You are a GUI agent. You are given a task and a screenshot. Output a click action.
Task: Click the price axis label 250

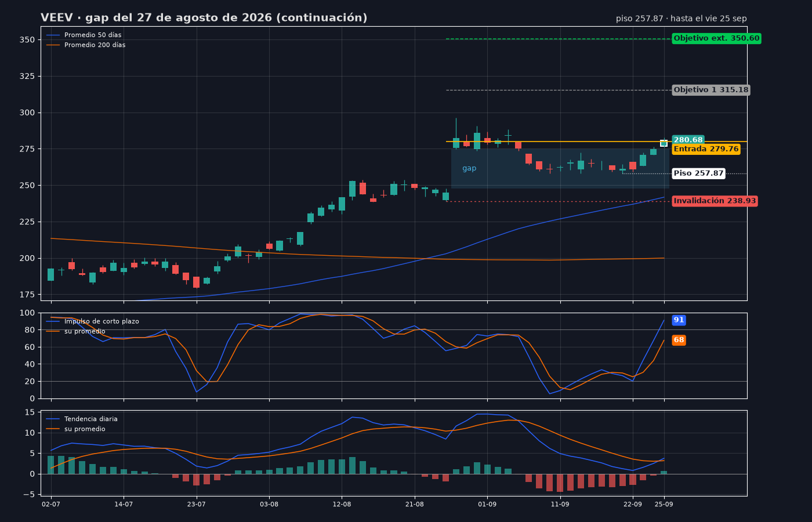pos(27,186)
